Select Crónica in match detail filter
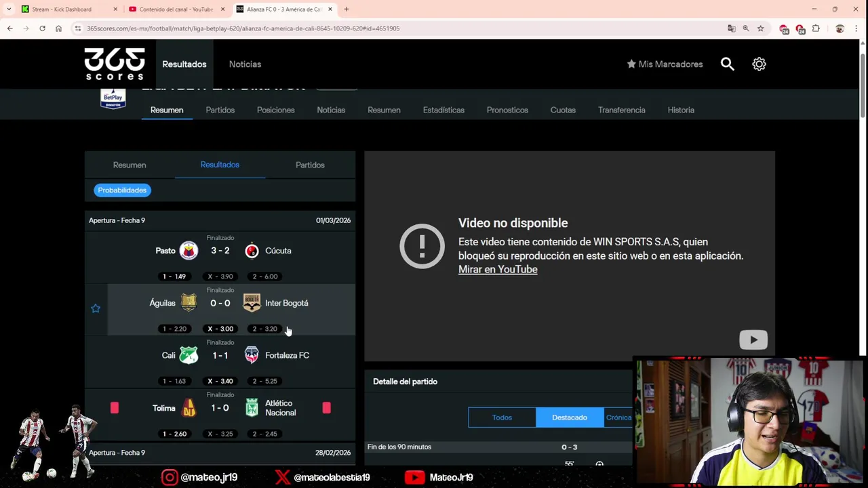868x488 pixels. coord(618,418)
